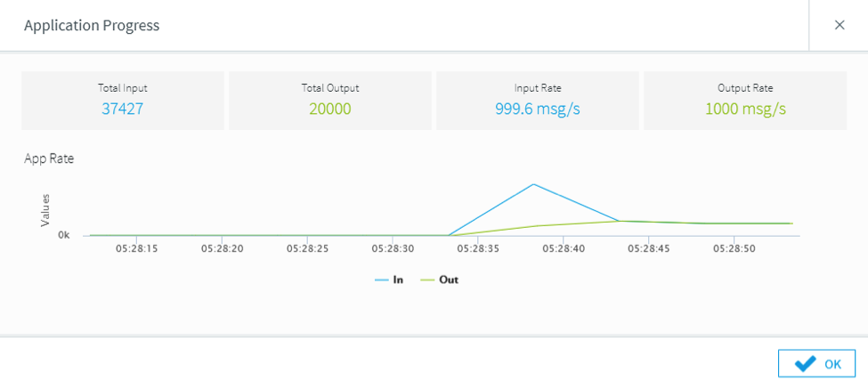Click the 05:28:50 time axis label
This screenshot has height=390, width=868.
pos(734,249)
